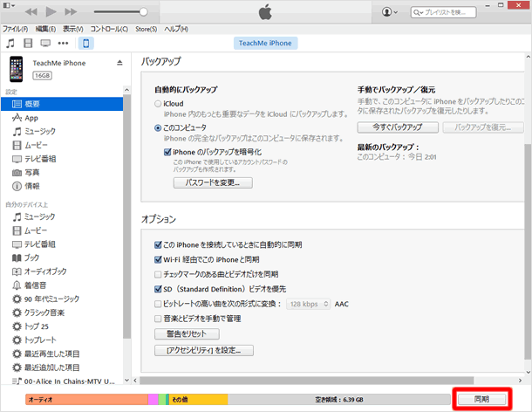
Task: Select ミュージック under 設定 section
Action: (x=62, y=132)
